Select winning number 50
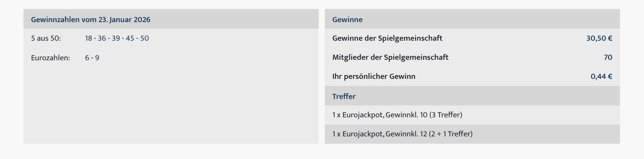 (145, 38)
